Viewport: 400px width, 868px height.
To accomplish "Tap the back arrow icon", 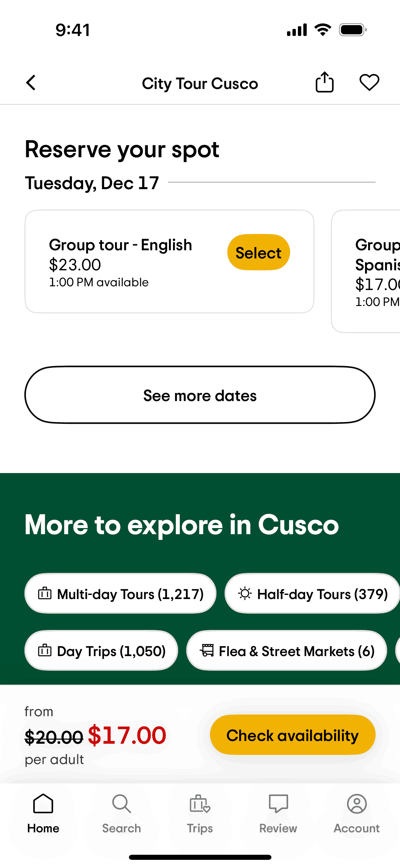I will [31, 83].
